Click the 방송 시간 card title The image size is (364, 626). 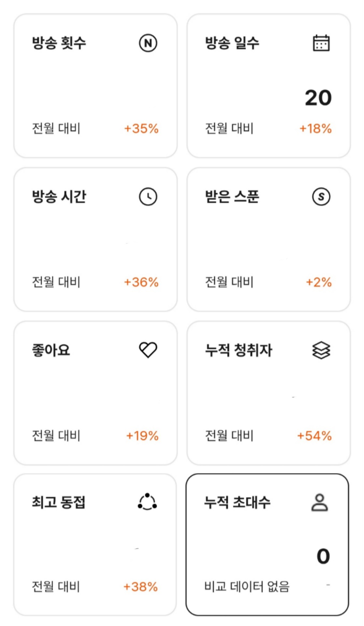pyautogui.click(x=59, y=197)
